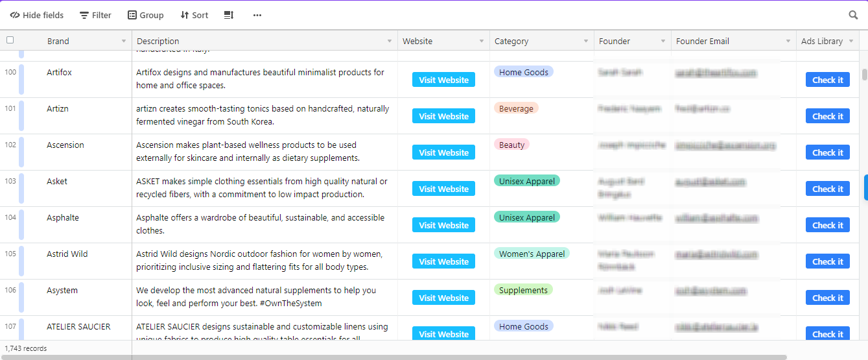Open Brand column dropdown arrow
868x360 pixels.
click(x=124, y=41)
